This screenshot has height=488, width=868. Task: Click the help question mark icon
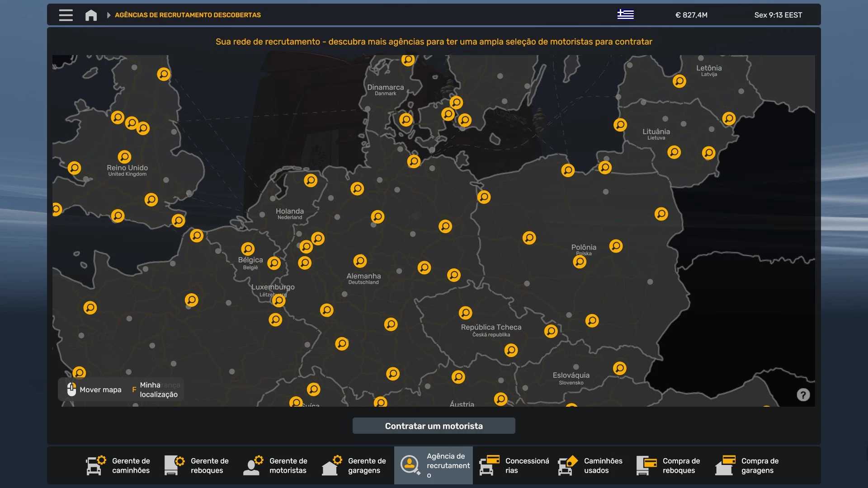point(803,395)
